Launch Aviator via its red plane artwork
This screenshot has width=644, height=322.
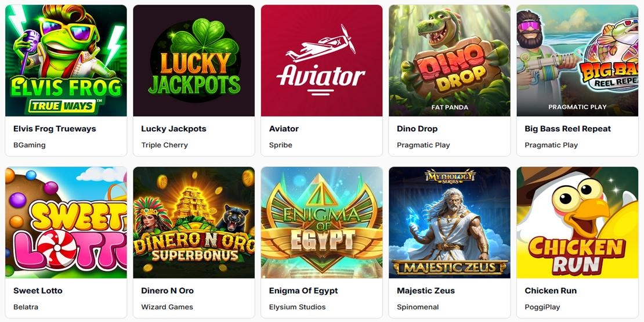coord(321,60)
